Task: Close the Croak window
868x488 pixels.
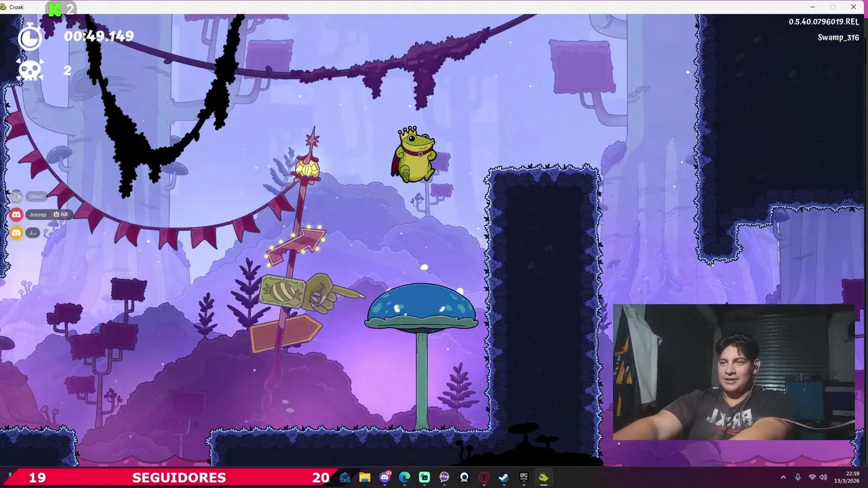Action: (853, 7)
